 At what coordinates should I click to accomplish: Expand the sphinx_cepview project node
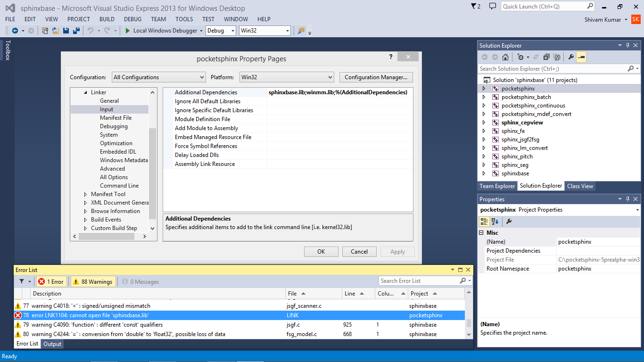tap(484, 123)
